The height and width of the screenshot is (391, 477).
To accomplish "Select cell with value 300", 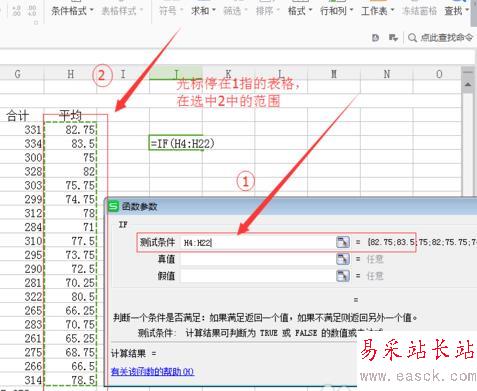I will (22, 157).
